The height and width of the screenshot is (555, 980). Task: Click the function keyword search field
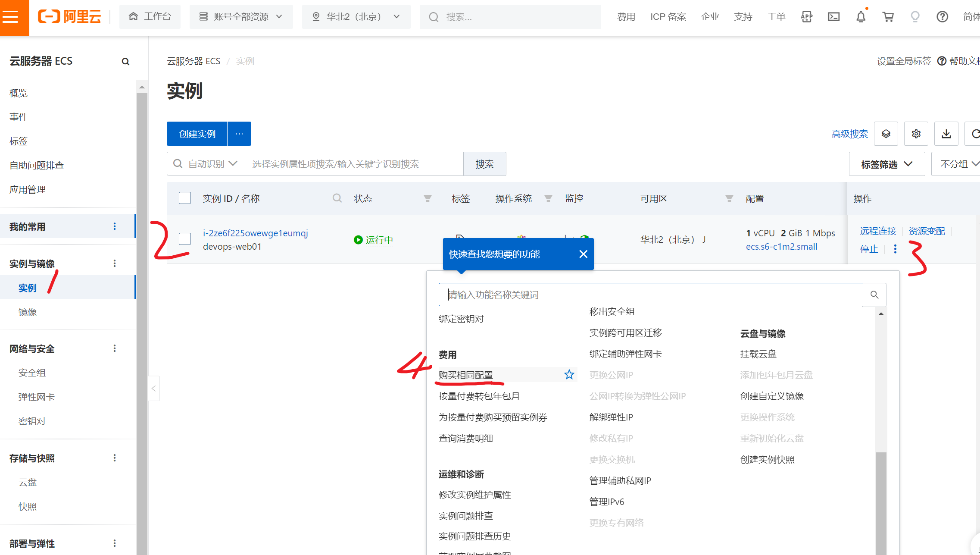coord(650,295)
